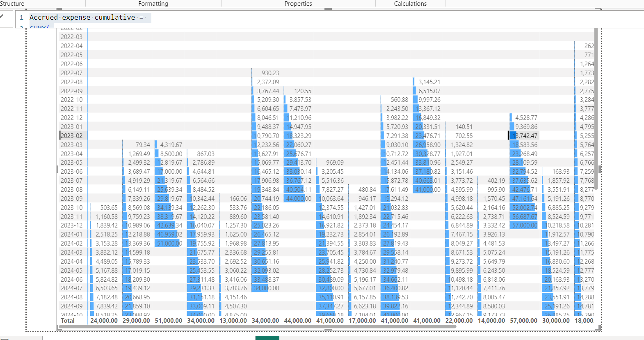644x340 pixels.
Task: Click the cell value 560.88
Action: point(400,100)
